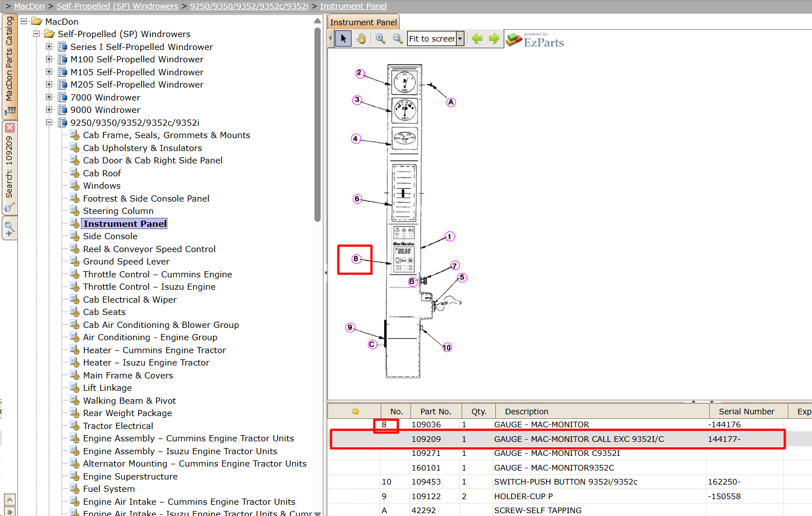Open the Fit to screen dropdown
This screenshot has height=516, width=812.
pyautogui.click(x=460, y=39)
